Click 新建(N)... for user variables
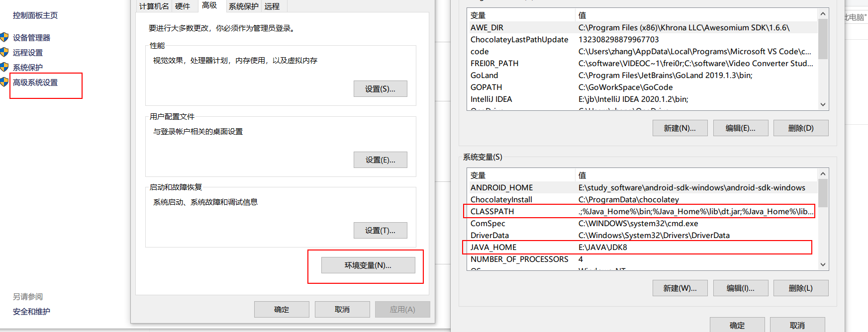 (680, 128)
